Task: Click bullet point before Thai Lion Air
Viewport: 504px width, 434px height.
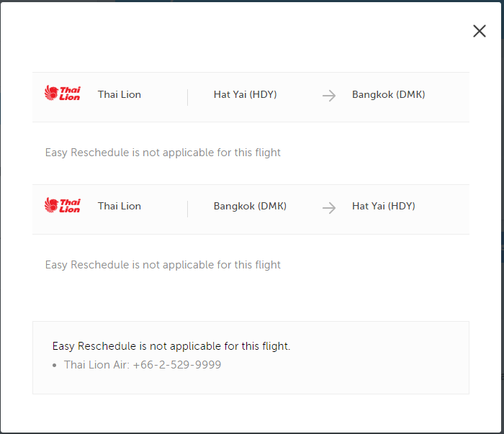Action: [x=55, y=365]
